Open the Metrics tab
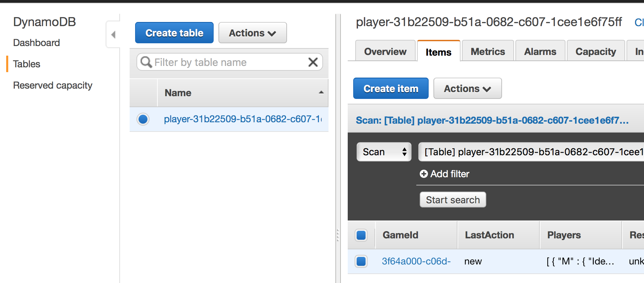This screenshot has width=644, height=283. pyautogui.click(x=488, y=51)
